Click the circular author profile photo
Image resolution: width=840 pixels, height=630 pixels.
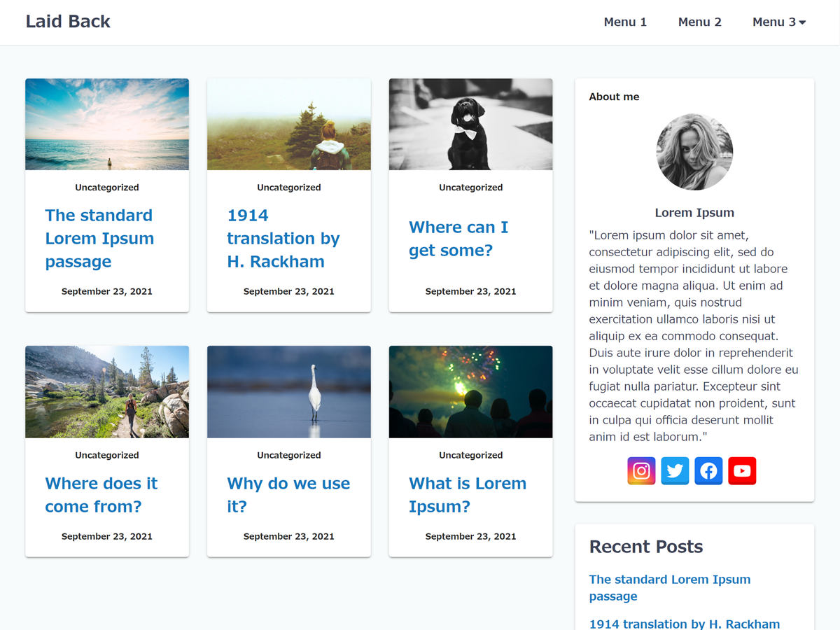click(x=694, y=152)
